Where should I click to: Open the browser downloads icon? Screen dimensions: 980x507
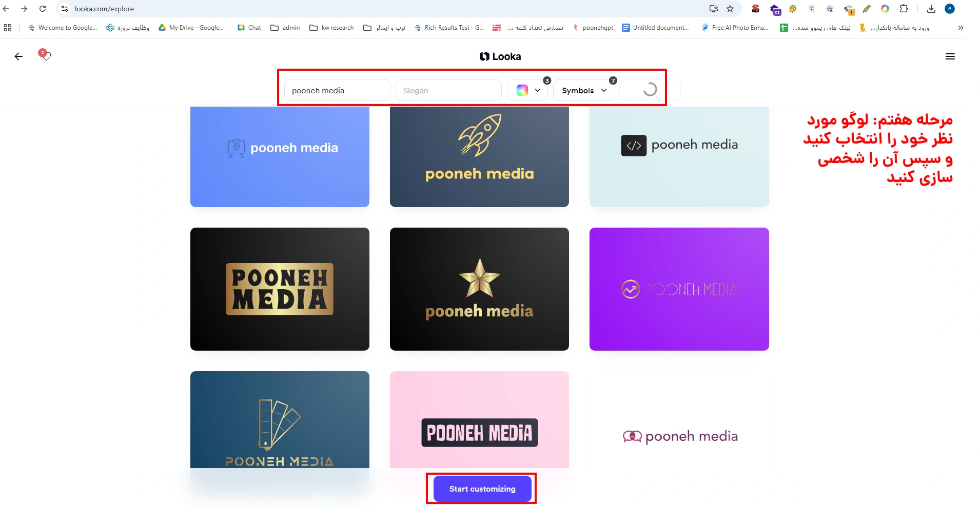point(931,9)
